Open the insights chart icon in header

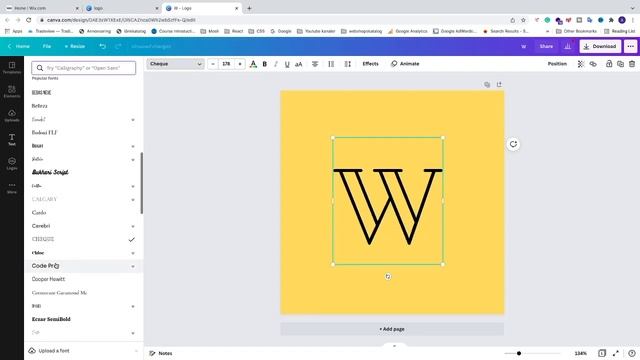[x=568, y=47]
